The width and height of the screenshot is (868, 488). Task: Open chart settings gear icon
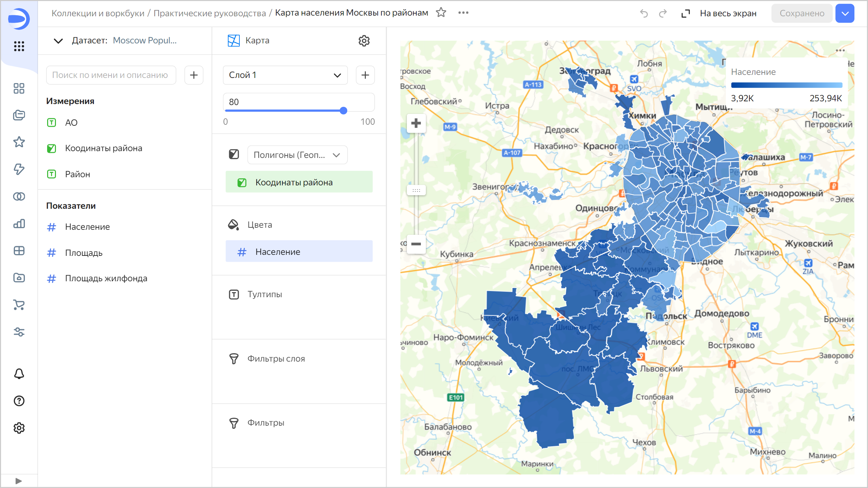click(364, 41)
